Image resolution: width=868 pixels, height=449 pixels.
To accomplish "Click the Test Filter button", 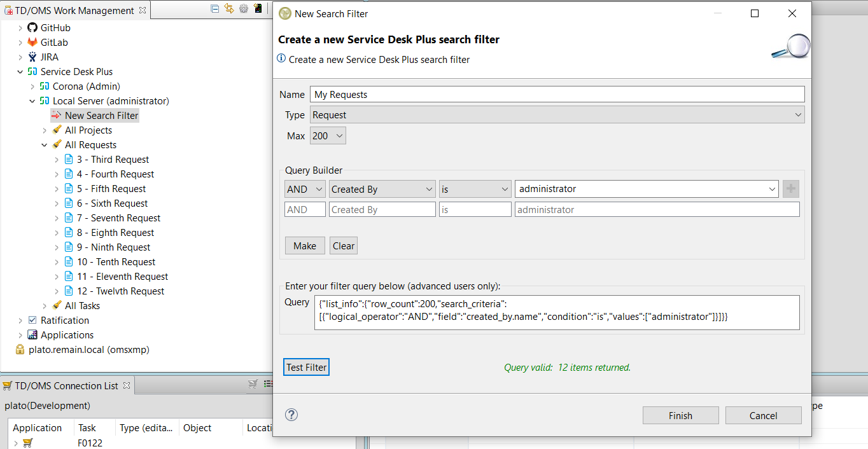I will (x=306, y=367).
